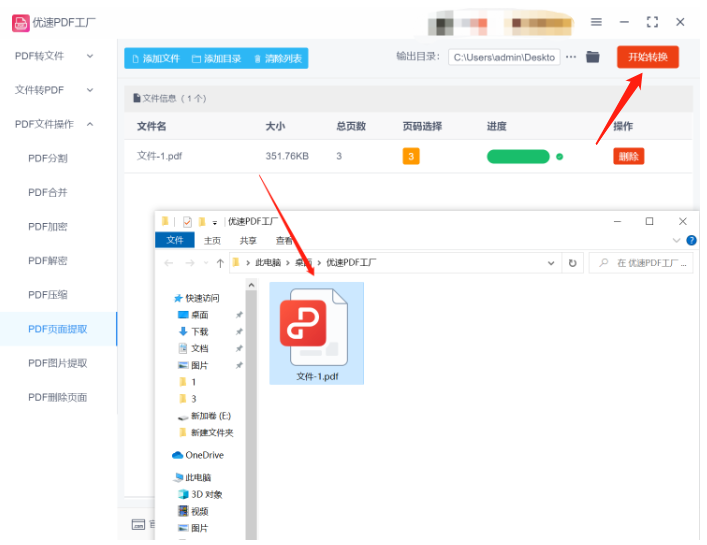Toggle fullscreen icon in PDF工厂 title bar

652,22
